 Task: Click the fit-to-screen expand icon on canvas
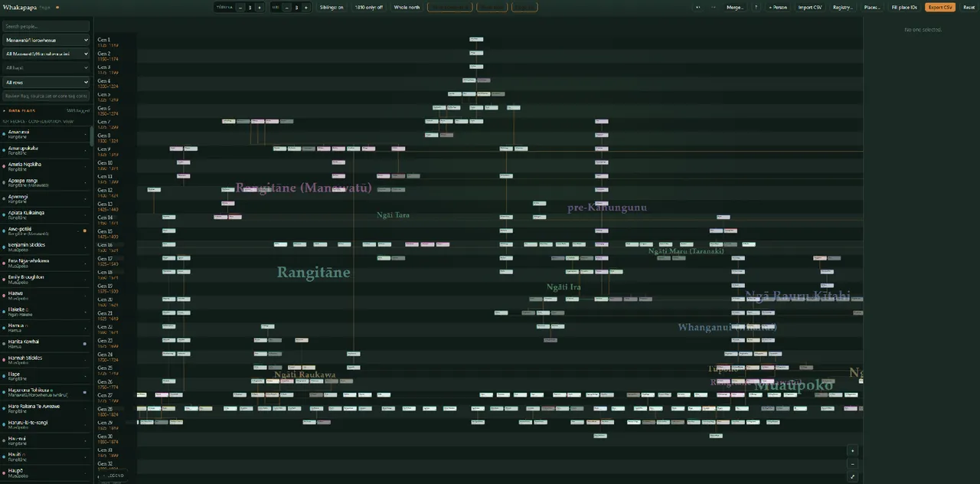coord(853,476)
